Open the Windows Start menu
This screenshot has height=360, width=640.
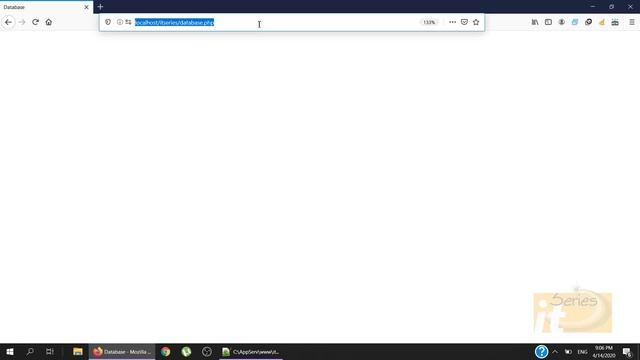pyautogui.click(x=10, y=351)
